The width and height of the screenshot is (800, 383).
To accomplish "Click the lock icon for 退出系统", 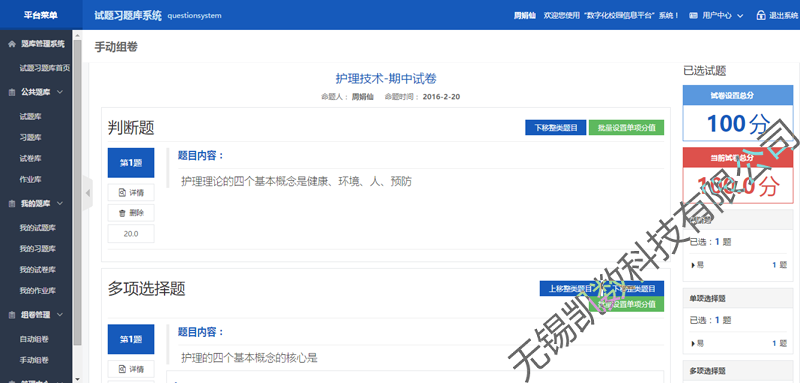I will click(761, 15).
